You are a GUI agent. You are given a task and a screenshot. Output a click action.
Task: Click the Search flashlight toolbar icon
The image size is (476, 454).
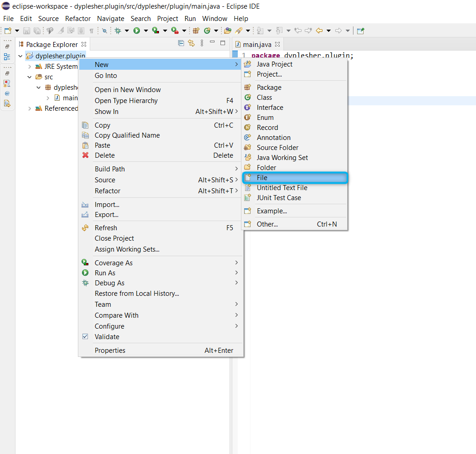(x=239, y=31)
